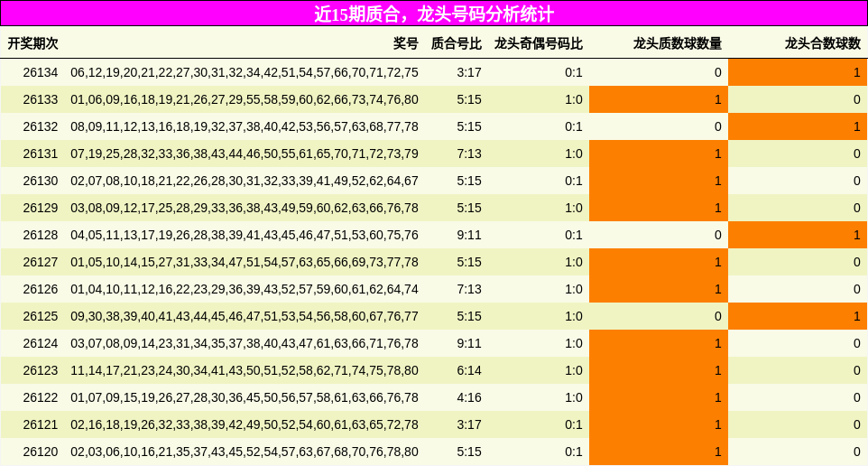Click the winning numbers of issue 26123

[x=245, y=370]
